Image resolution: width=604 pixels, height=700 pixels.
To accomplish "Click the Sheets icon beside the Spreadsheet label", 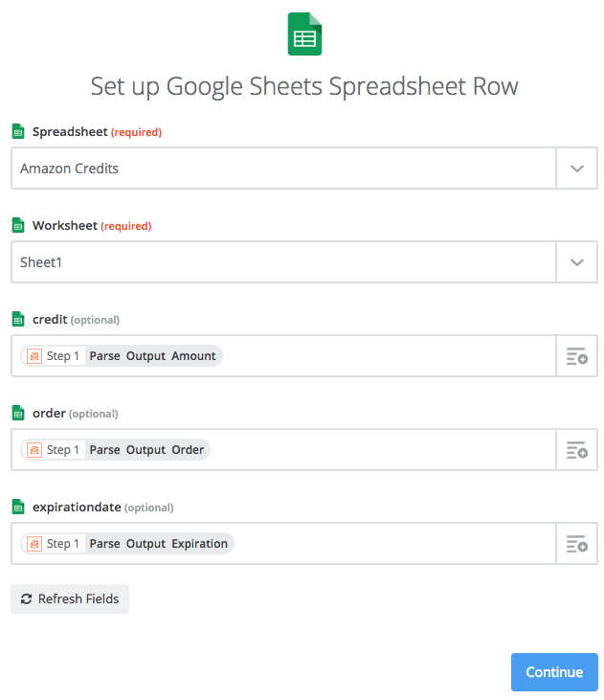I will pyautogui.click(x=18, y=132).
